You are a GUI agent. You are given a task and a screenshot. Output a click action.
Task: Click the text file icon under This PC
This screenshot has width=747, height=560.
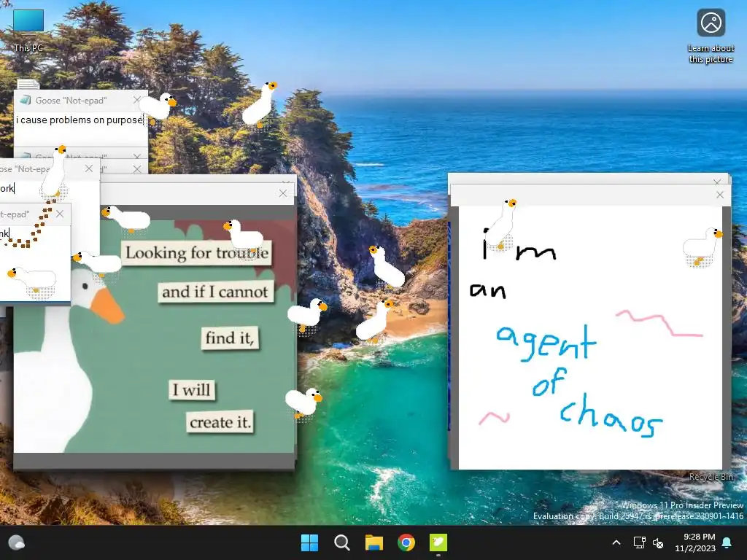tap(28, 85)
